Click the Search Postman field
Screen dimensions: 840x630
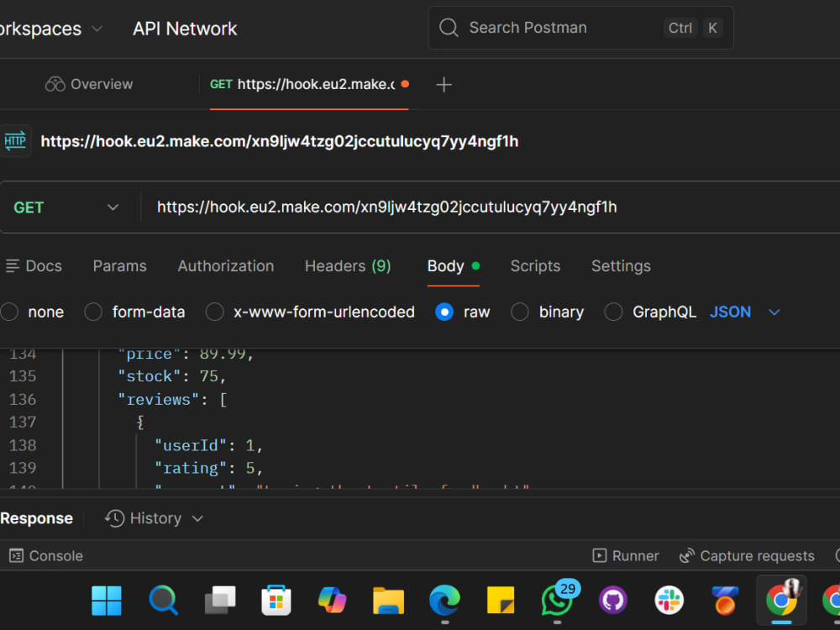point(580,28)
